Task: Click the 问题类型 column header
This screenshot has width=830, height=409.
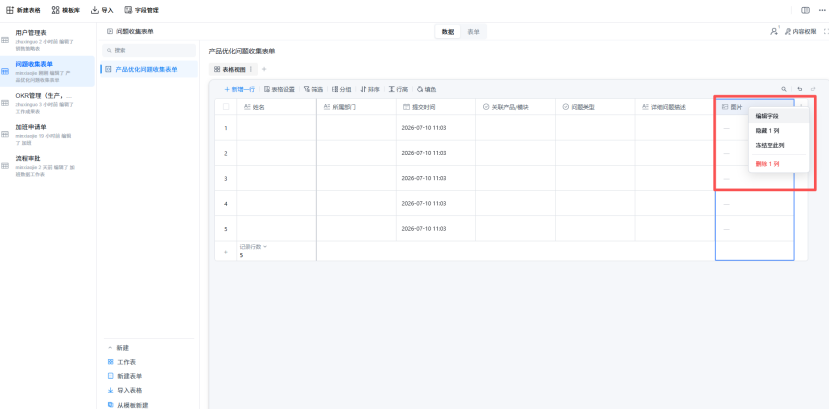Action: [x=595, y=107]
